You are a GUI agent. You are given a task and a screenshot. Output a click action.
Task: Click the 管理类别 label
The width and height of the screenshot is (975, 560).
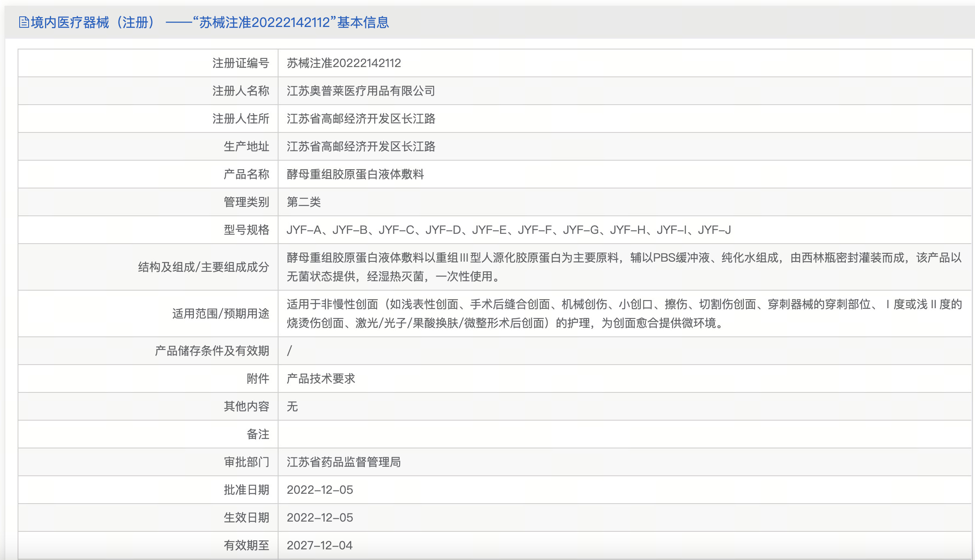point(246,202)
